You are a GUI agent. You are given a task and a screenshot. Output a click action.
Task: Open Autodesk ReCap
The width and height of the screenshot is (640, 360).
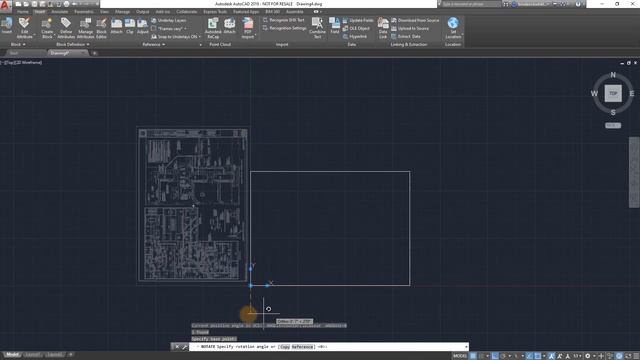pyautogui.click(x=213, y=28)
